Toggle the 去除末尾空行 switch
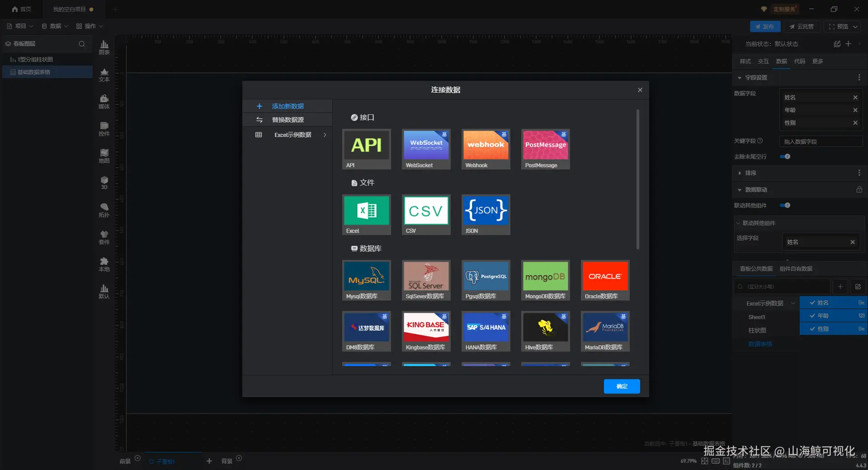Image resolution: width=868 pixels, height=470 pixels. tap(785, 156)
